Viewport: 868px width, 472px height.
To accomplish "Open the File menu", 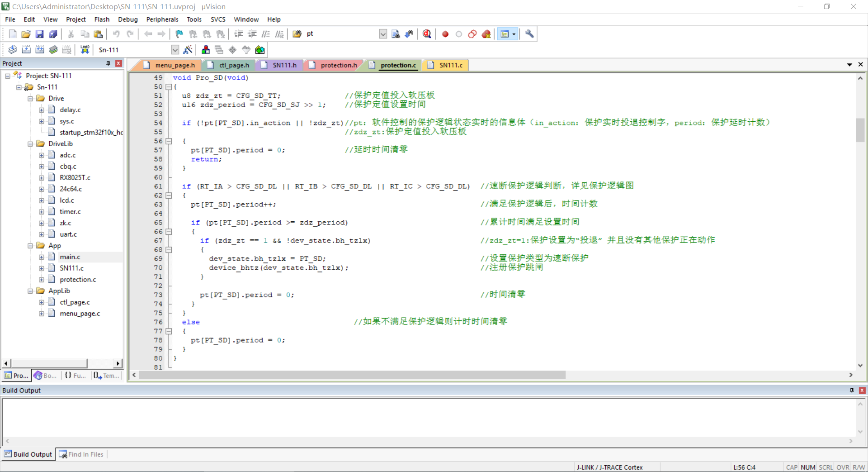I will click(x=10, y=19).
